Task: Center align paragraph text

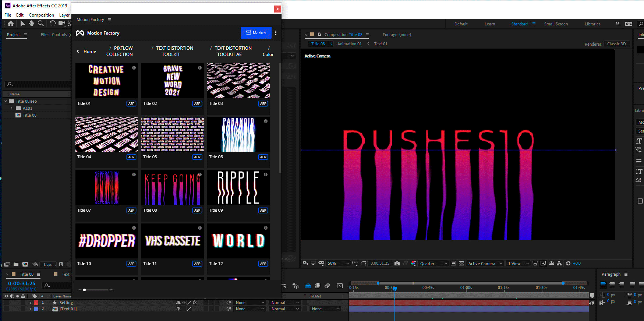Action: coord(612,285)
